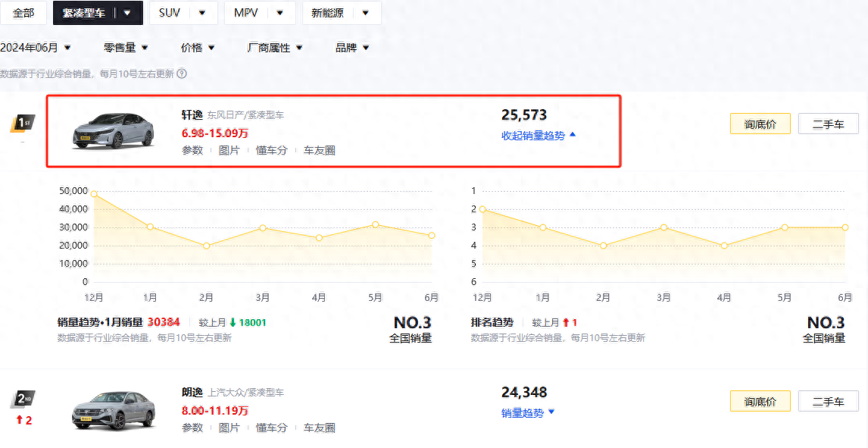This screenshot has height=448, width=868.
Task: Select the 12月 point on ranking chart
Action: [482, 209]
